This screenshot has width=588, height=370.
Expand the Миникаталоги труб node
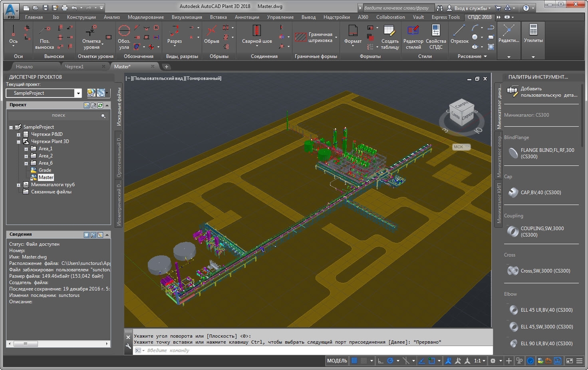point(18,185)
